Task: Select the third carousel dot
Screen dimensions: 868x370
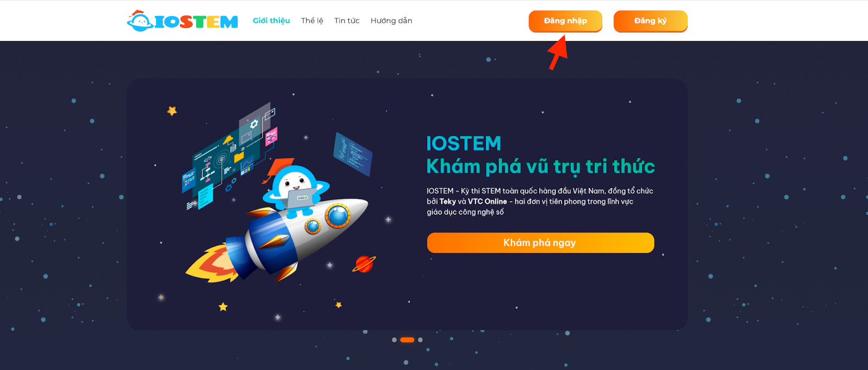Action: [x=420, y=340]
